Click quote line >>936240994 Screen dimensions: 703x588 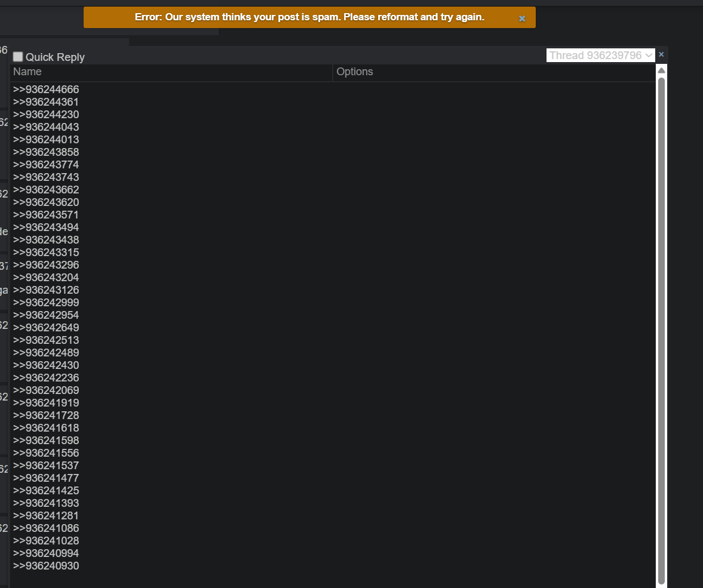coord(46,554)
